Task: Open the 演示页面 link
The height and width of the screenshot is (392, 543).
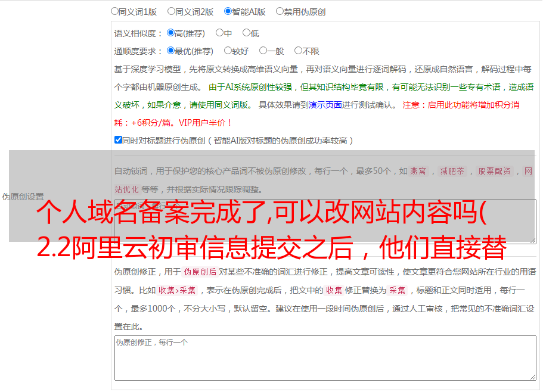Action: click(325, 105)
